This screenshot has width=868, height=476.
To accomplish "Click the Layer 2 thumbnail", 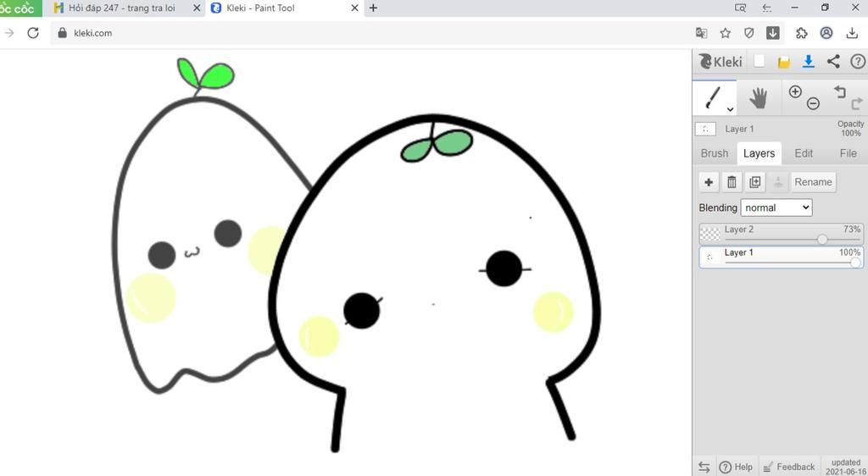I will 709,235.
